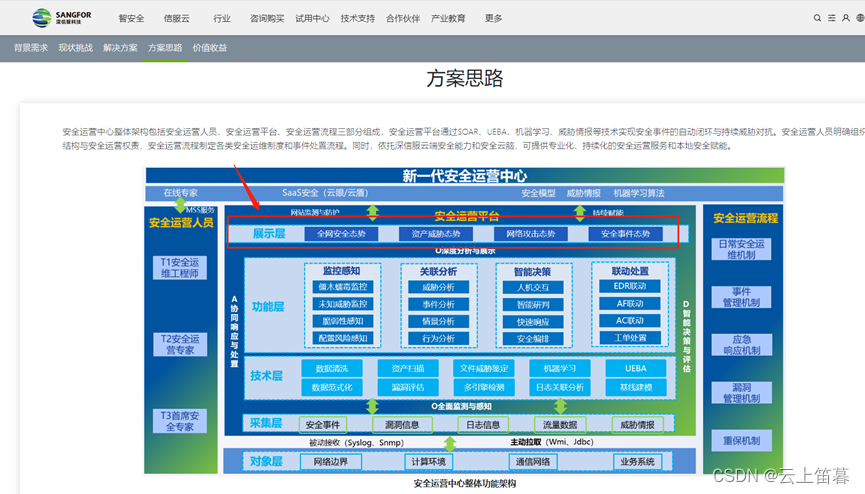Click the 安全事件态势 box
The image size is (865, 494).
tap(625, 233)
